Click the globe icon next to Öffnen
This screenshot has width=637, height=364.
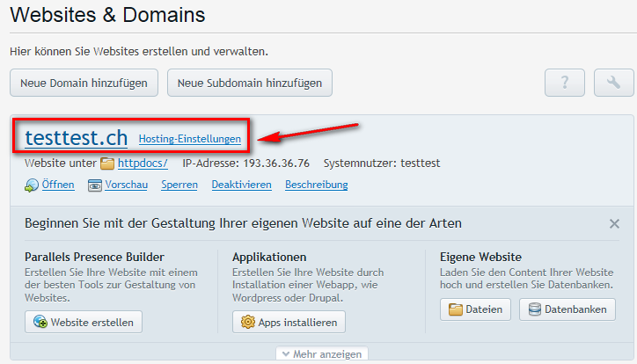32,186
